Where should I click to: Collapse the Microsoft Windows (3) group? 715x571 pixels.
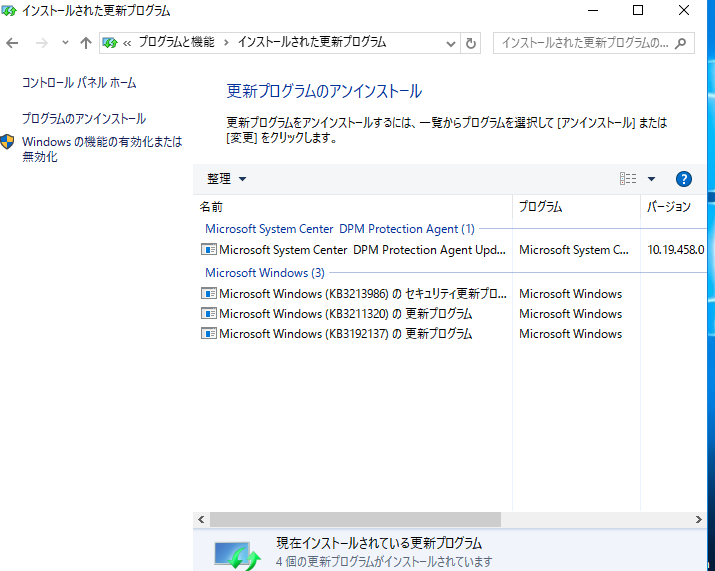[264, 273]
